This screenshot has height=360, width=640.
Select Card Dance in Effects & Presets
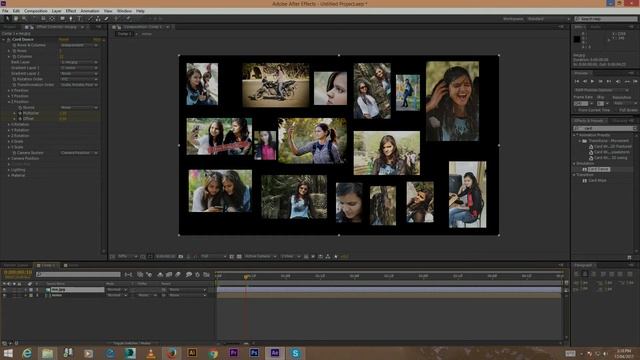pos(598,169)
